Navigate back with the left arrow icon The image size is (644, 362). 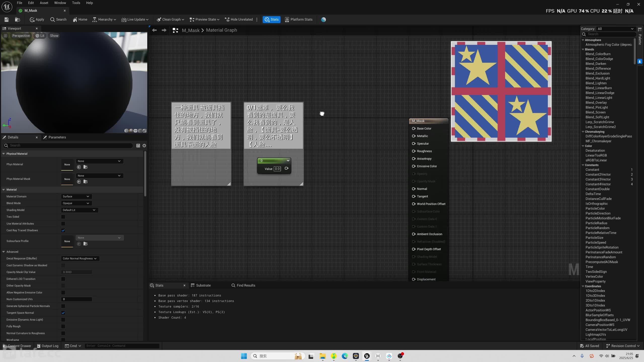coord(154,30)
